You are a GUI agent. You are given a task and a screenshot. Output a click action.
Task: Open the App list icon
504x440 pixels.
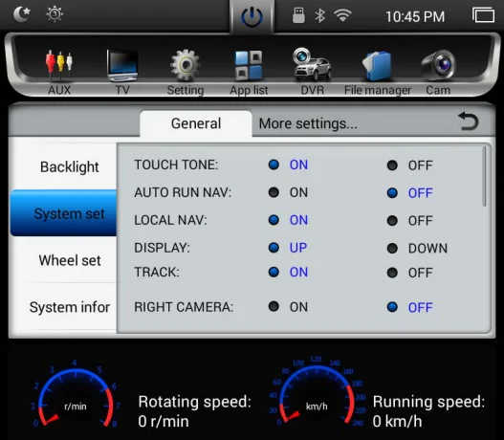(249, 65)
